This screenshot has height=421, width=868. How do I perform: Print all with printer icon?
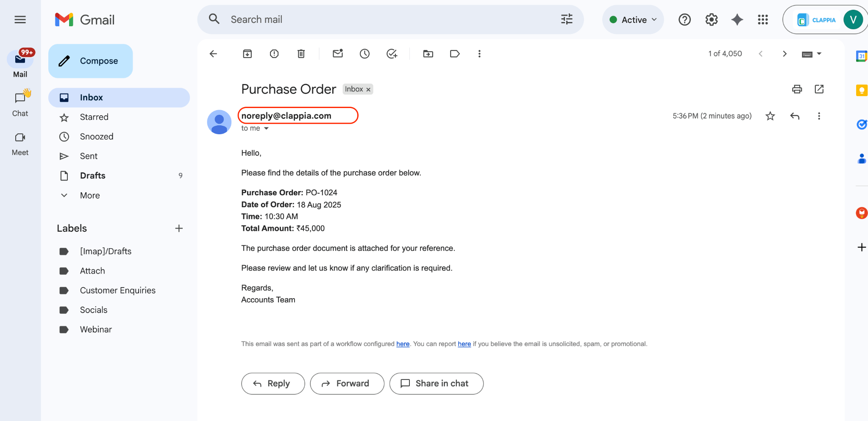(797, 89)
